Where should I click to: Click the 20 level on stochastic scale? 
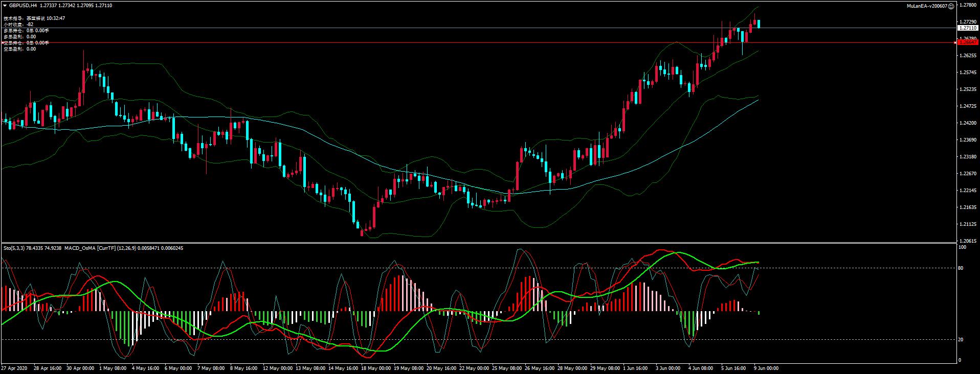[961, 340]
